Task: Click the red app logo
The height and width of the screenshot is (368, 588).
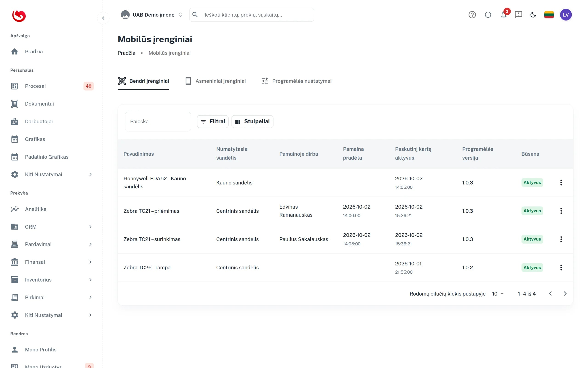Action: tap(19, 16)
